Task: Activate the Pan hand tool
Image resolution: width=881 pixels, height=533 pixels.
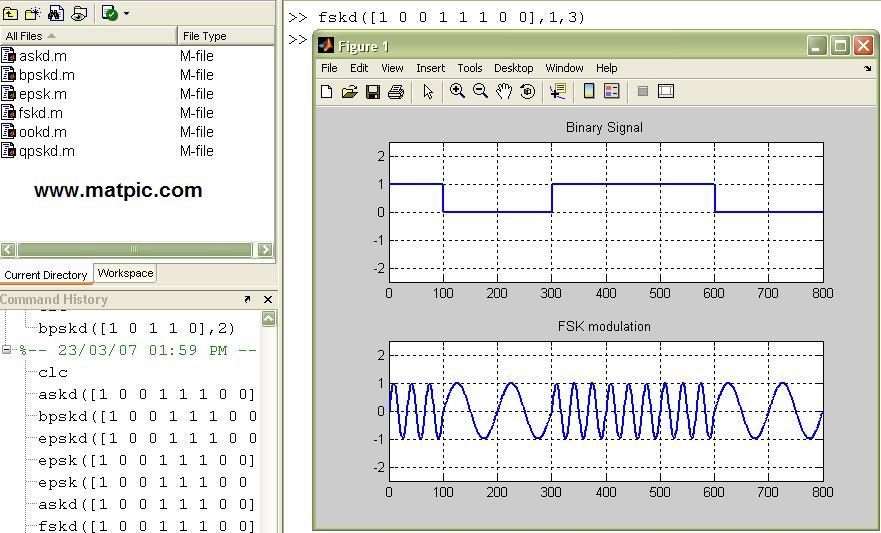Action: [504, 91]
